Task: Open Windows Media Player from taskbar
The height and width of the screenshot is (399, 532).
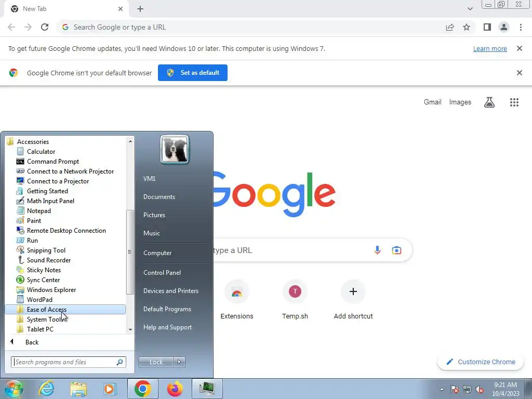Action: [110, 389]
